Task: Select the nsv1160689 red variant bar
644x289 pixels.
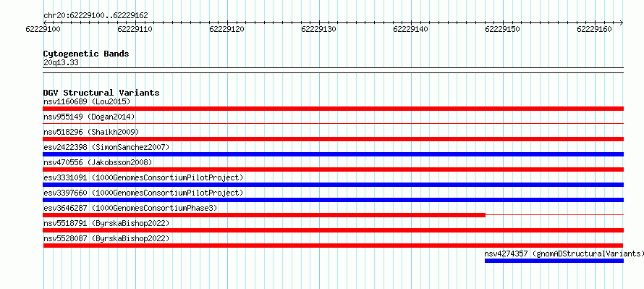Action: coord(333,109)
